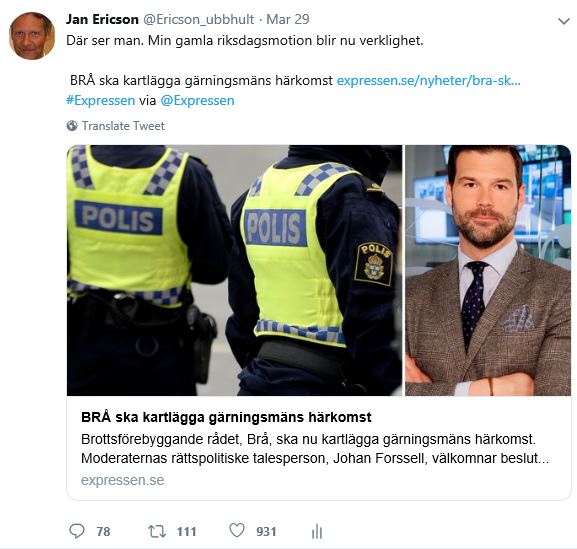Reply using the speech bubble icon

tap(77, 531)
